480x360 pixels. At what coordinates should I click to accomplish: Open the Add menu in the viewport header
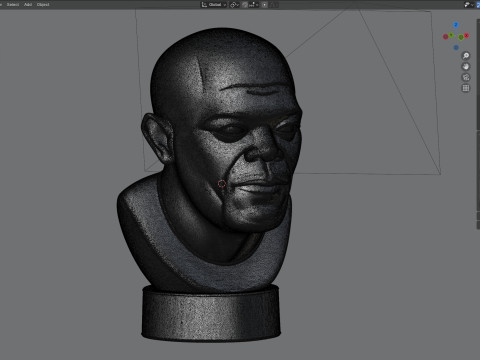pyautogui.click(x=28, y=5)
